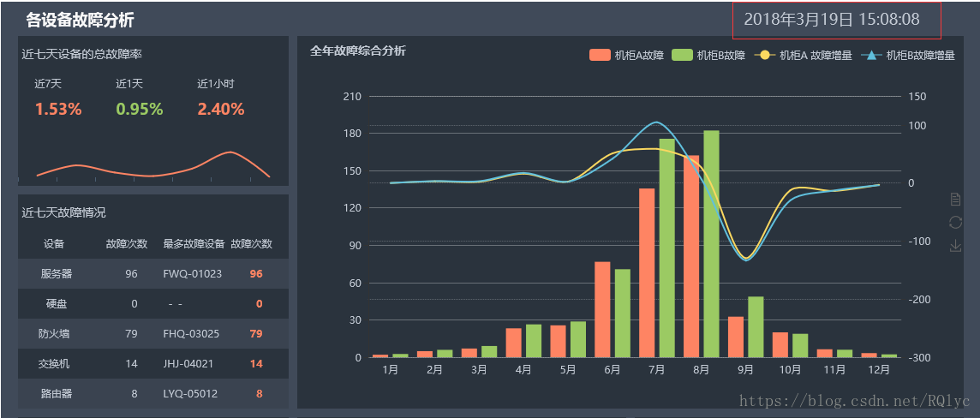Click the save-as-image download icon
Image resolution: width=980 pixels, height=418 pixels.
click(x=955, y=246)
